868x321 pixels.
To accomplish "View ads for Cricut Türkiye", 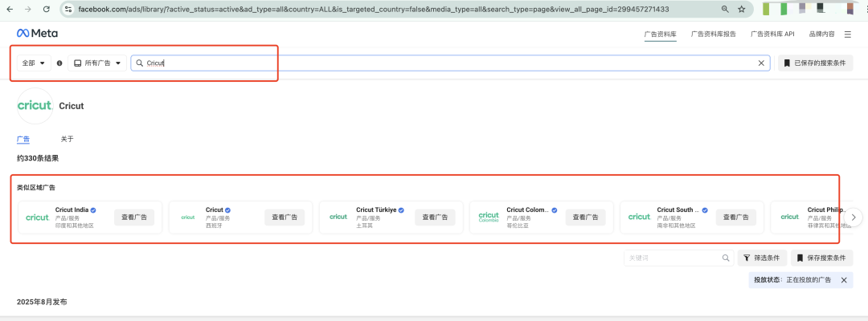I will pyautogui.click(x=435, y=217).
